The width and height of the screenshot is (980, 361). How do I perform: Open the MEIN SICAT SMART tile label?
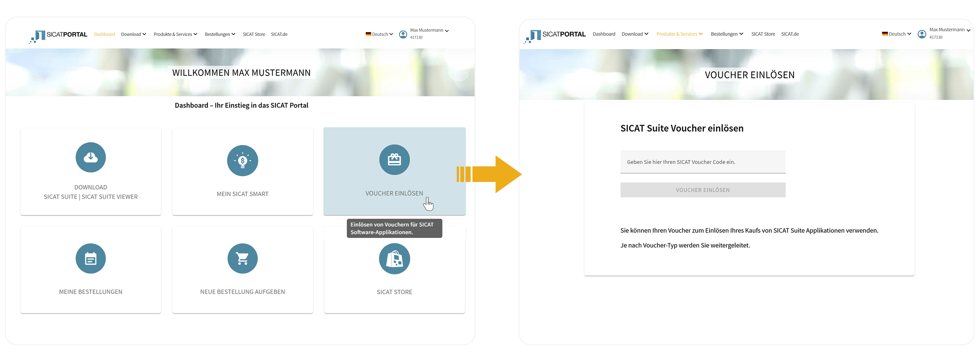point(242,194)
